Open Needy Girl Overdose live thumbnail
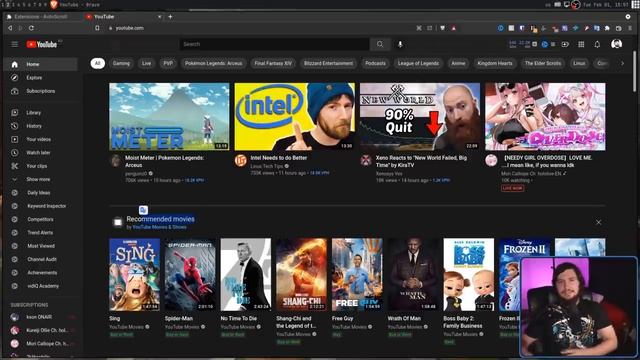Screen dimensions: 640x360 pos(545,117)
